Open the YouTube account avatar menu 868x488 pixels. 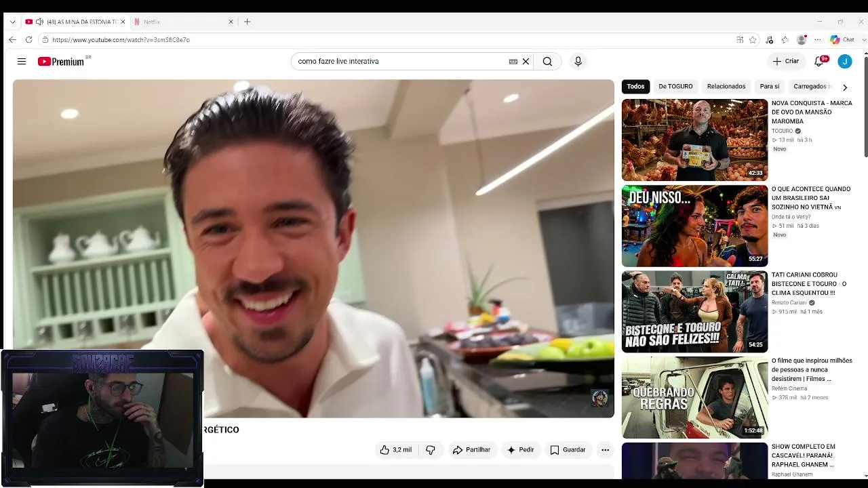click(845, 62)
